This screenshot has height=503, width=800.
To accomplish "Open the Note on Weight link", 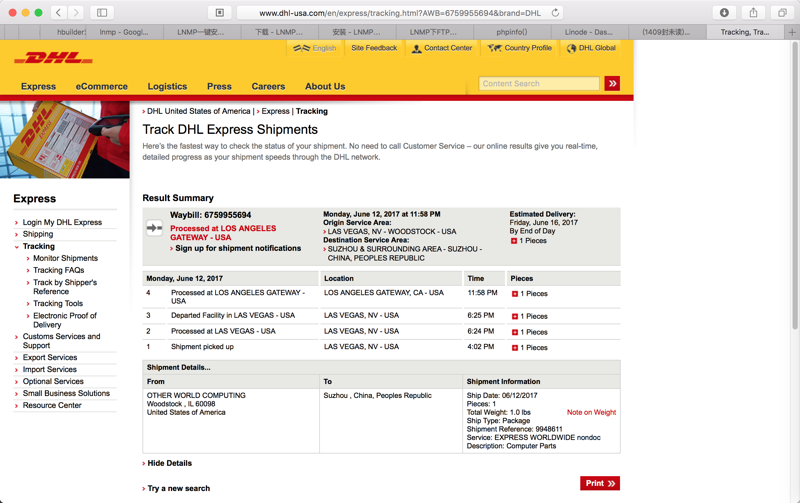I will point(591,412).
